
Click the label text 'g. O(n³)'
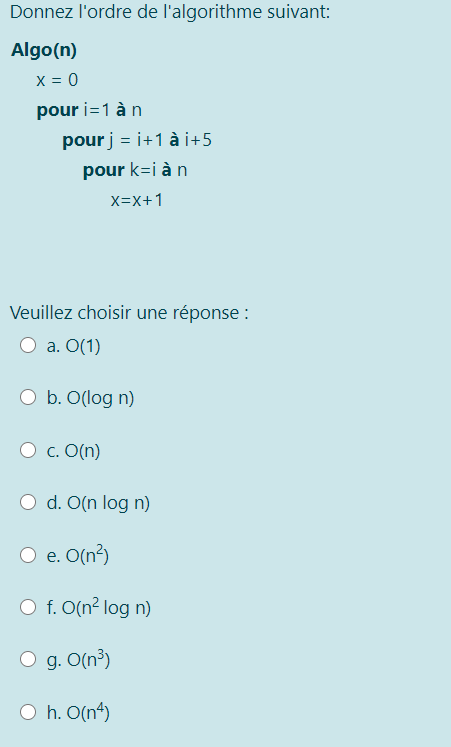click(79, 660)
